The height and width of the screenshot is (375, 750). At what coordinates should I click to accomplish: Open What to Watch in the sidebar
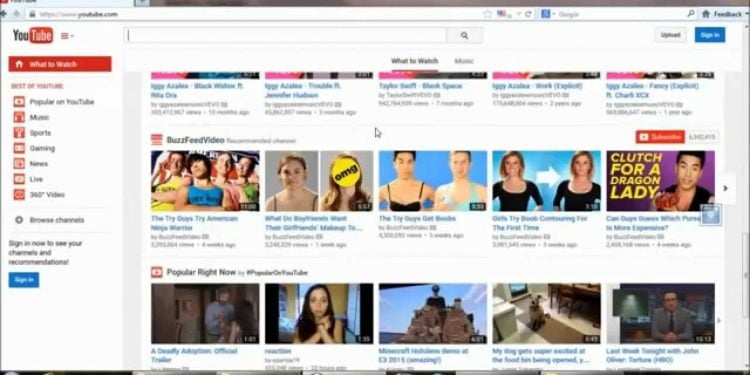click(x=60, y=64)
